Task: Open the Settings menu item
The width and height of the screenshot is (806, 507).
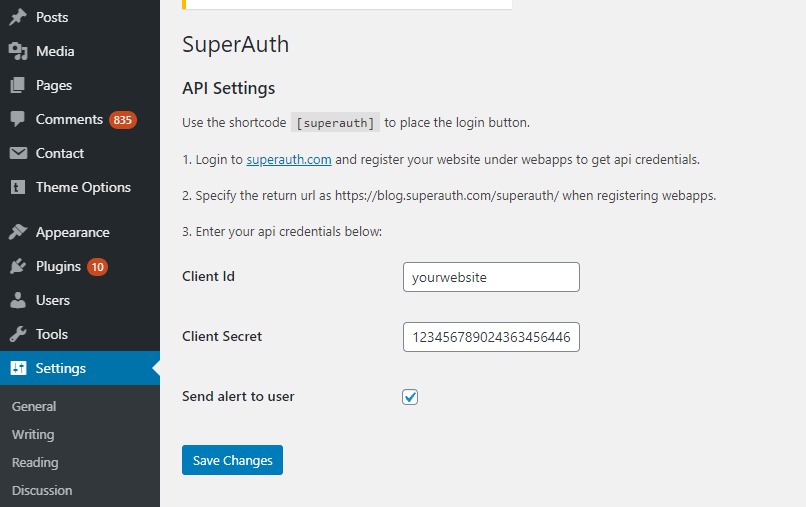Action: tap(60, 368)
